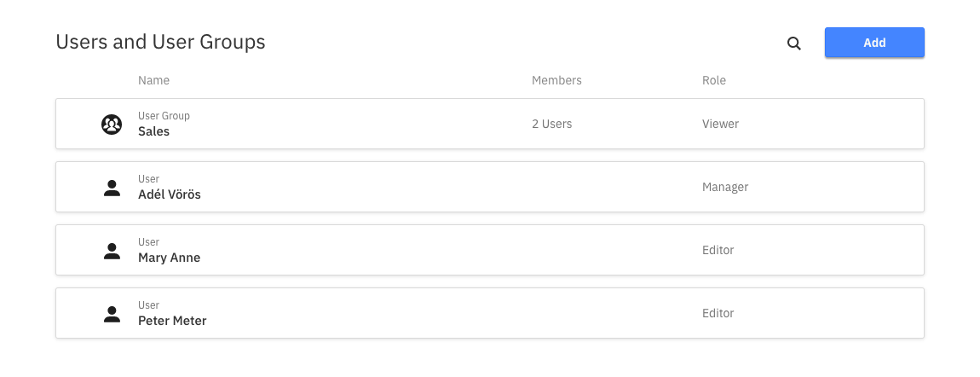Click the Sales user group icon
Viewport: 980px width, 377px height.
coord(112,125)
